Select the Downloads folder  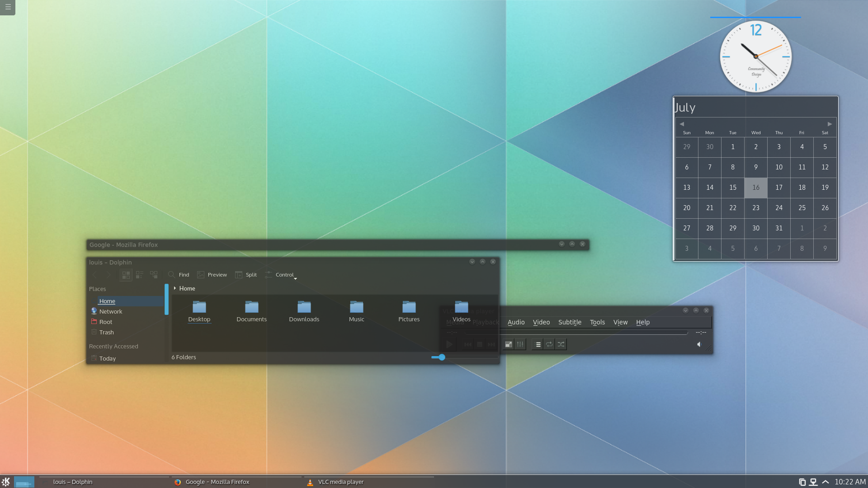pyautogui.click(x=304, y=311)
